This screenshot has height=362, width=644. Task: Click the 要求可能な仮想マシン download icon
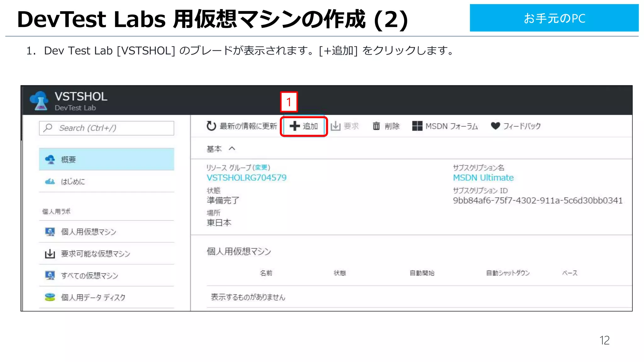pos(50,254)
